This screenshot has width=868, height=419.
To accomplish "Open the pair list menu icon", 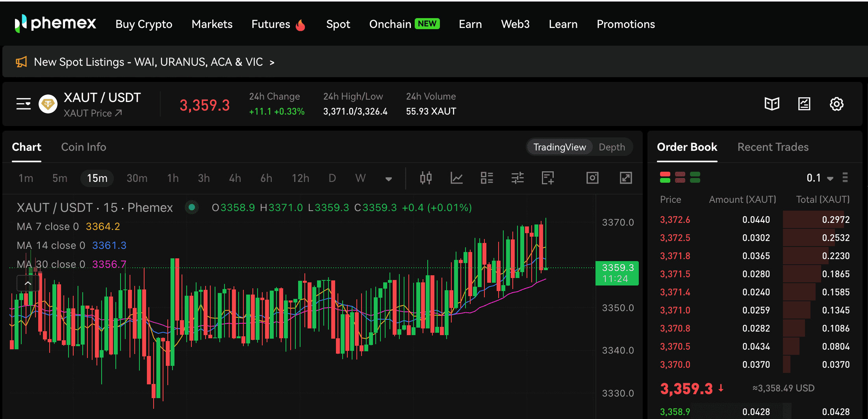I will click(x=24, y=104).
